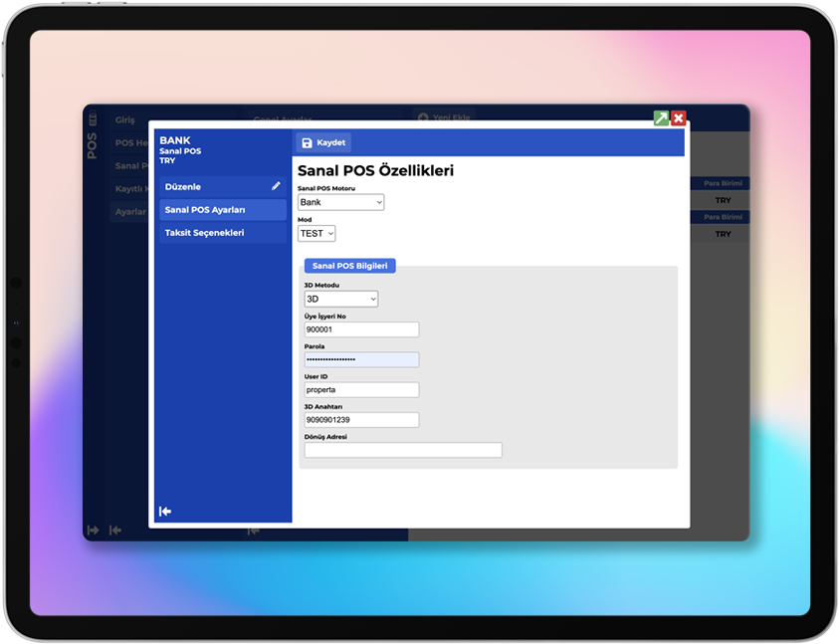Select Sanal POS Ayarları in sidebar
The image size is (839, 644).
221,209
